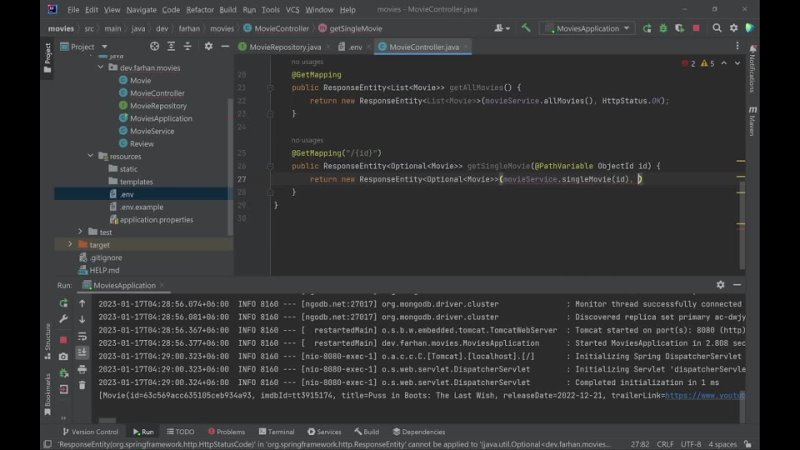The height and width of the screenshot is (450, 800).
Task: Stop process in Run panel
Action: (63, 339)
